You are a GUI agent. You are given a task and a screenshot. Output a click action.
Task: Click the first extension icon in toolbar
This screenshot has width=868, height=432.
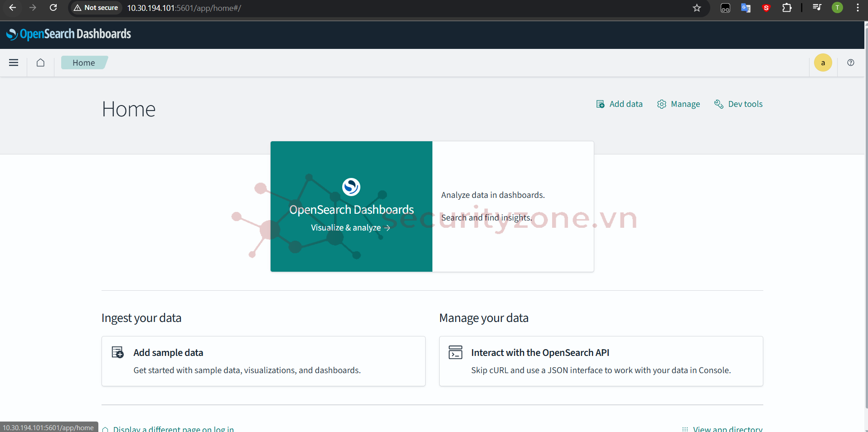(x=725, y=8)
